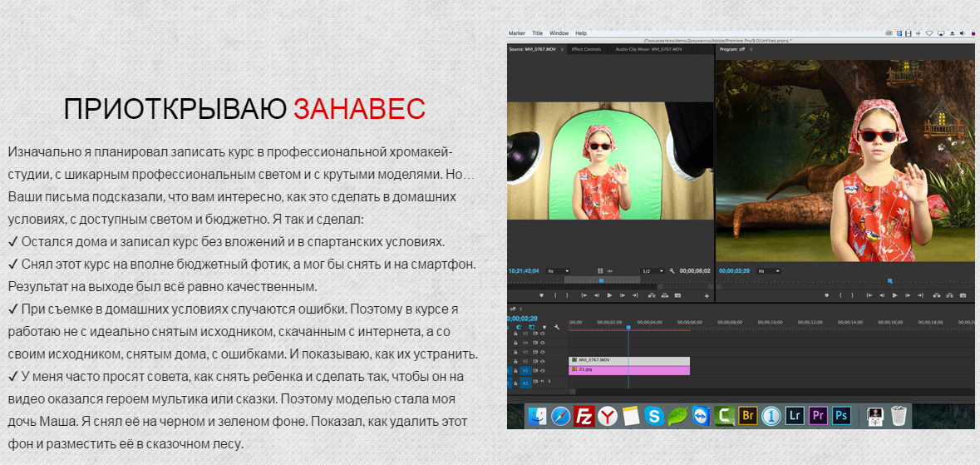Mute audio track A1

(541, 382)
